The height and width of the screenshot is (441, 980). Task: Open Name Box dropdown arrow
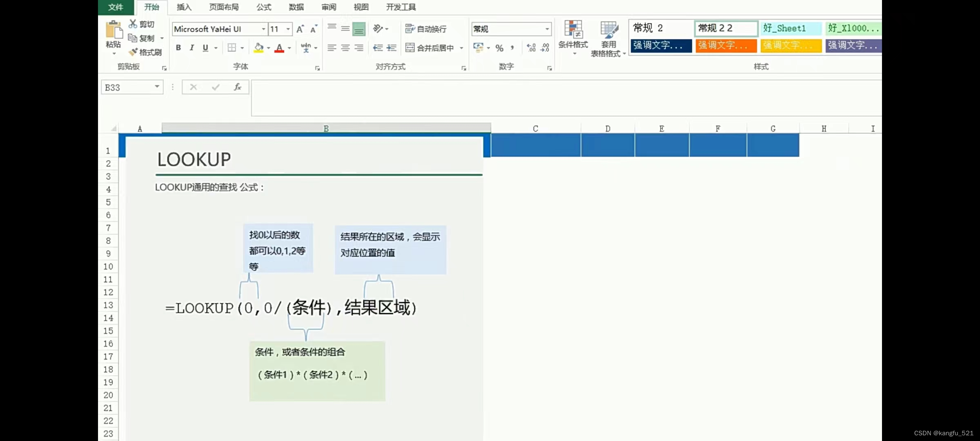(x=157, y=87)
